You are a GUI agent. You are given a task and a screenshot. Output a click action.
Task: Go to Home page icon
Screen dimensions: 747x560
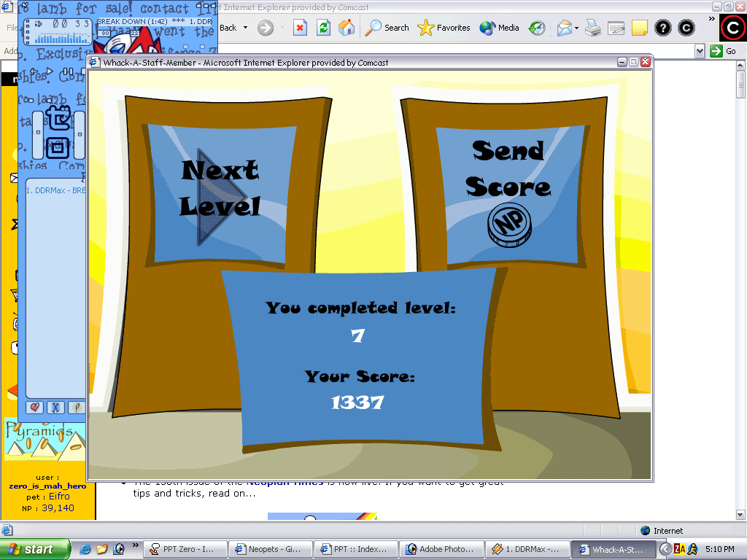click(347, 28)
